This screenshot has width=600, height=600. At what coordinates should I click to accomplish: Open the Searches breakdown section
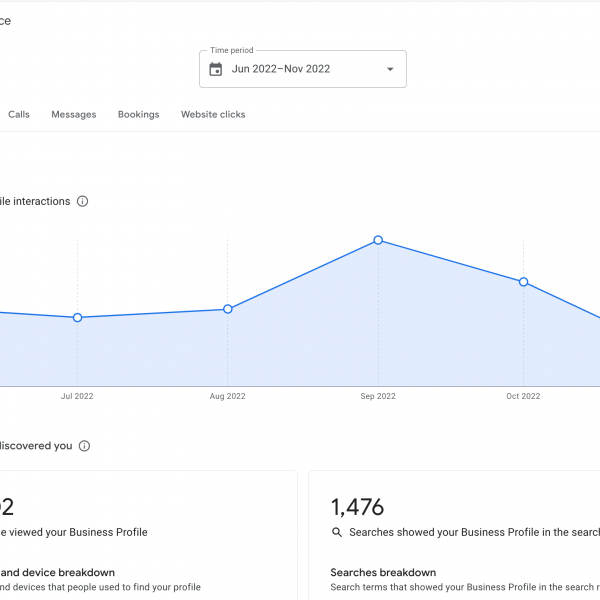pos(383,573)
